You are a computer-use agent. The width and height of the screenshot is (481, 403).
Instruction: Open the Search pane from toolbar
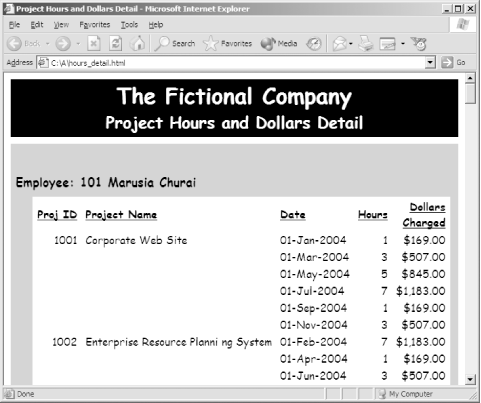click(x=175, y=44)
